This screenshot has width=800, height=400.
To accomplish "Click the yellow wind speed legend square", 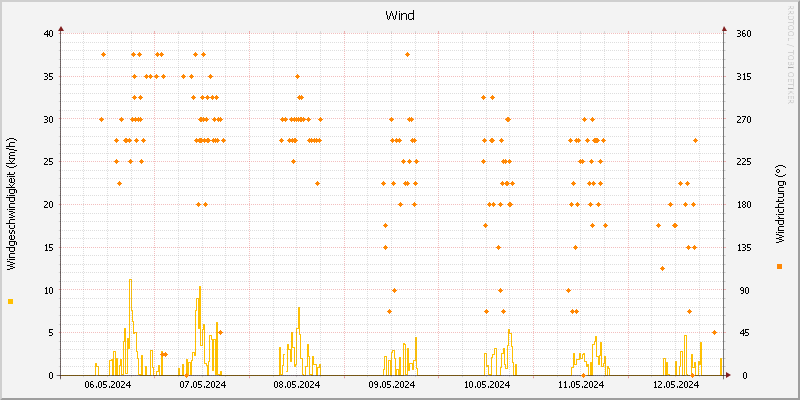I will coord(11,302).
